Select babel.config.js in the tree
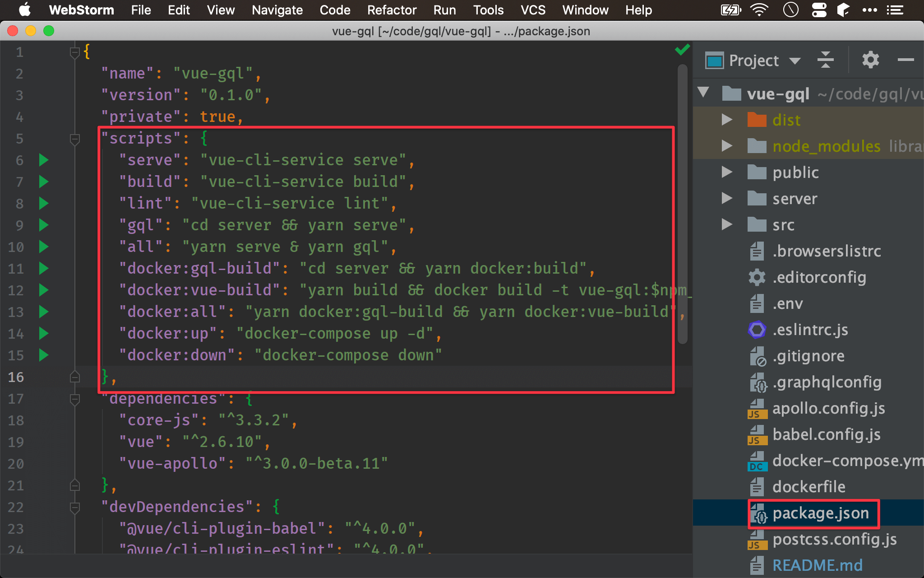 (826, 434)
